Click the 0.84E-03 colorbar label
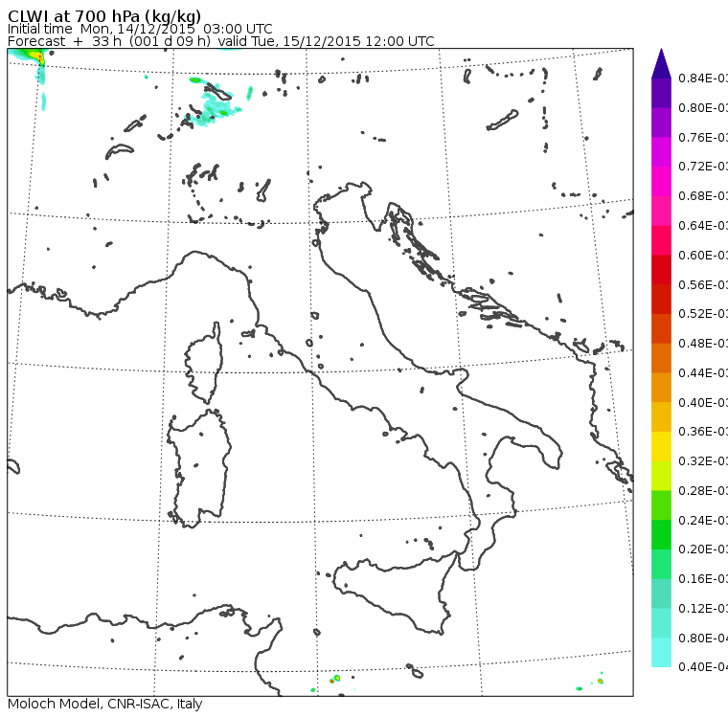 [x=703, y=78]
